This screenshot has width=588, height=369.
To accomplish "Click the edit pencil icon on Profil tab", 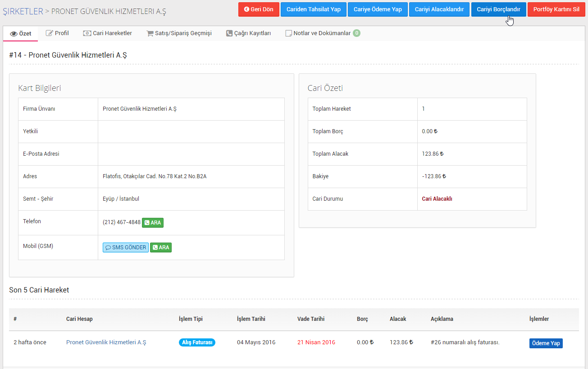I will [50, 33].
